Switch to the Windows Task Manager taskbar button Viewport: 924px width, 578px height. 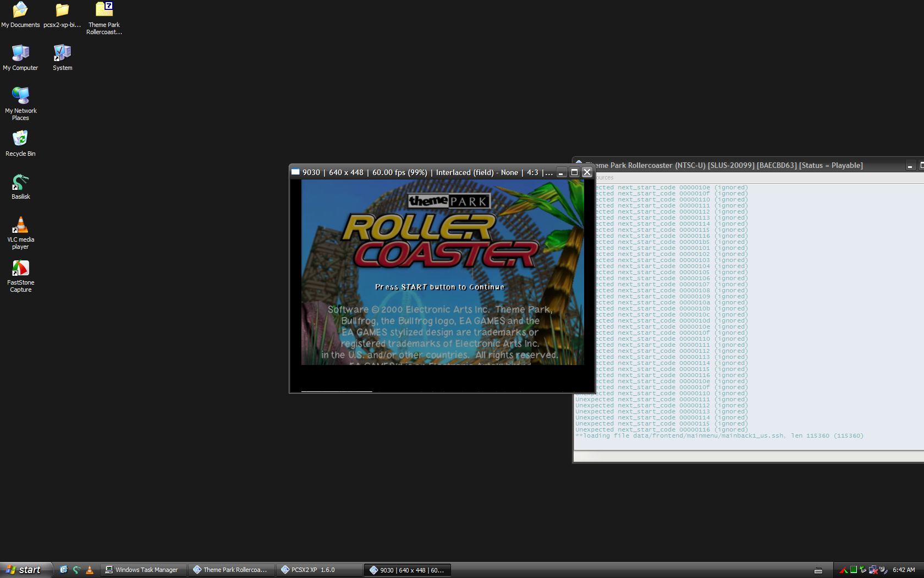142,570
